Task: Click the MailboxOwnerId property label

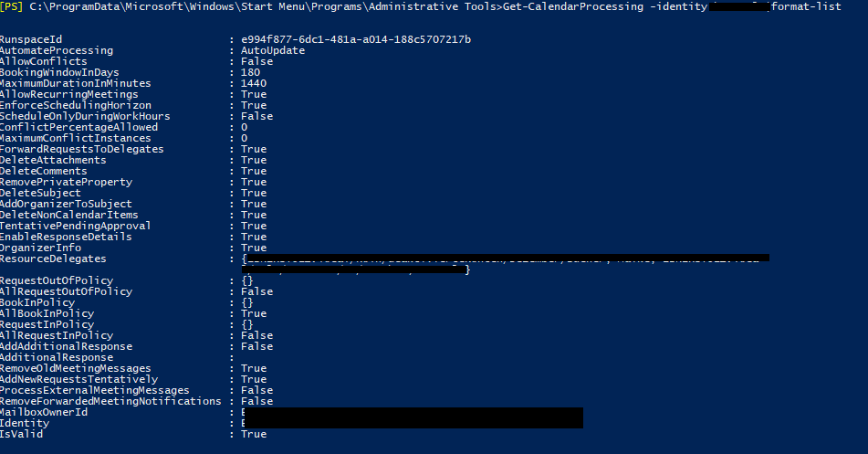Action: tap(44, 412)
